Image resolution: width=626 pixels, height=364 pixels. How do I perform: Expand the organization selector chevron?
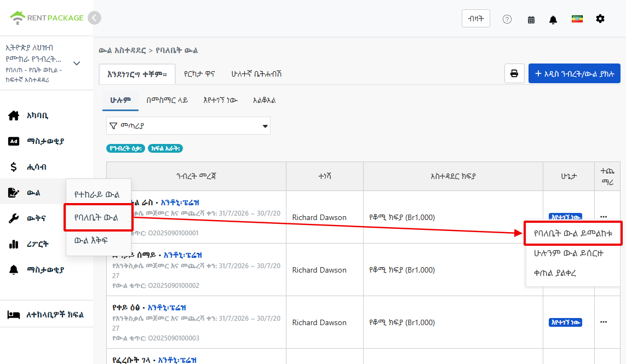(77, 63)
